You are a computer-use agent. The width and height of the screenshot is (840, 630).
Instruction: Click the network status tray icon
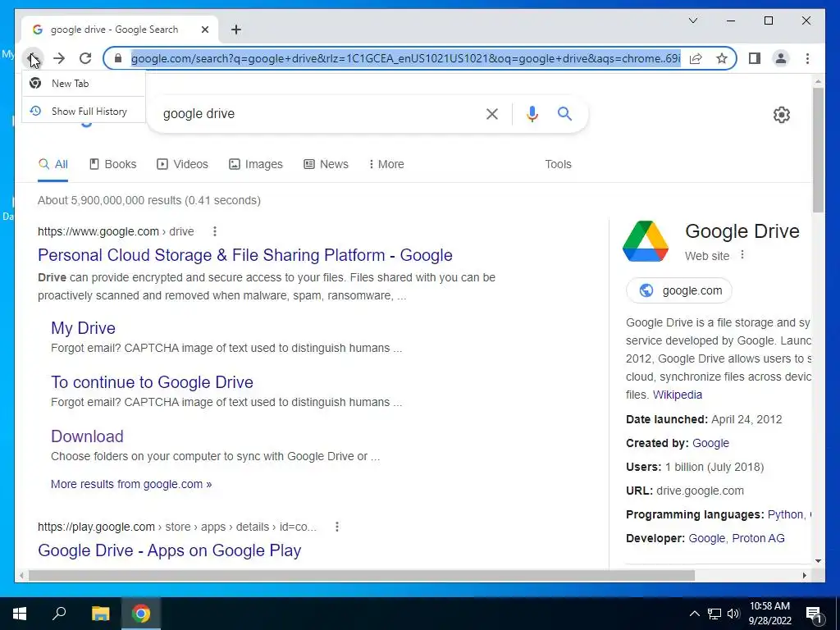coord(714,614)
